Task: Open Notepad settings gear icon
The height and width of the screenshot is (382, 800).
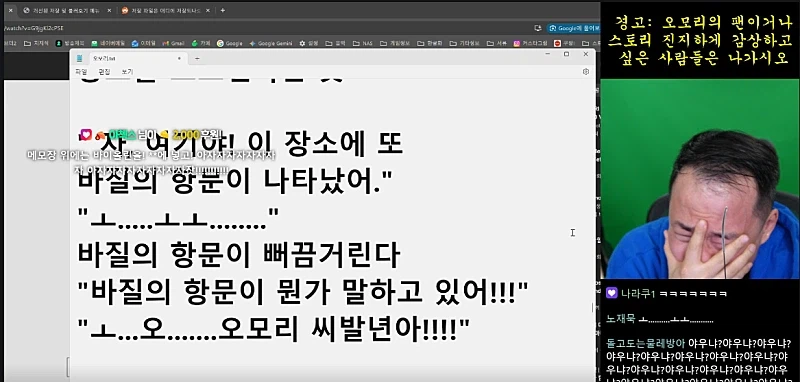Action: click(x=586, y=72)
